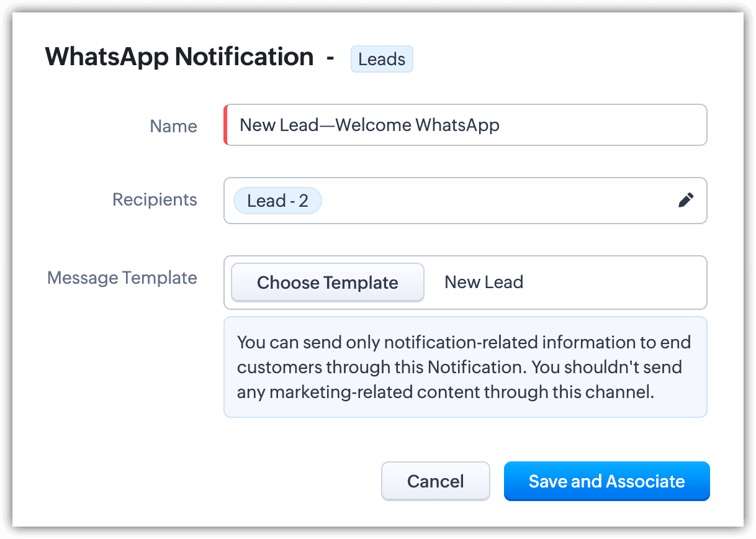Click the word "WhatsApp" in the Name field

(x=457, y=125)
